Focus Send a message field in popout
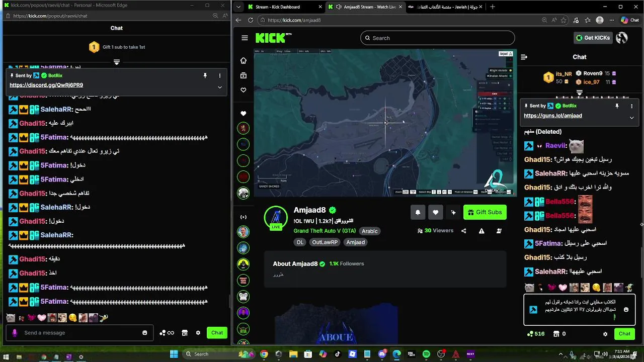The width and height of the screenshot is (644, 362). (80, 333)
